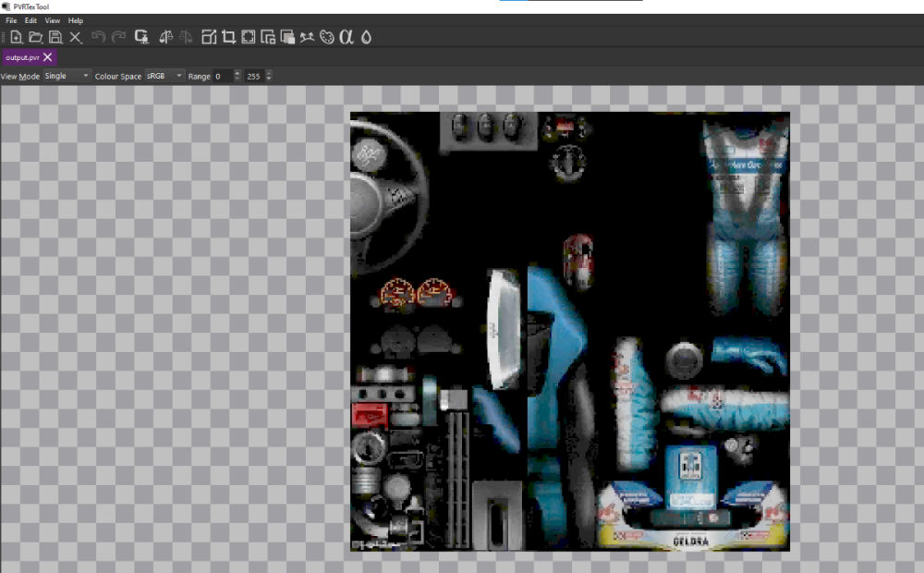The height and width of the screenshot is (573, 924).
Task: Click the Encode texture toolbar icon
Action: tap(141, 37)
